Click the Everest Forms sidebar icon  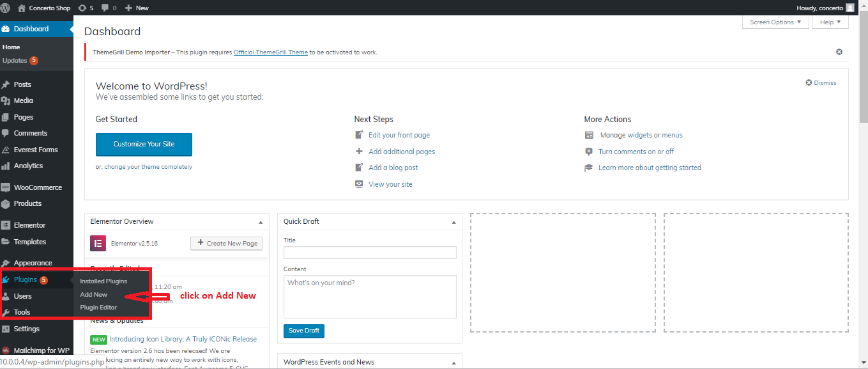[6, 150]
